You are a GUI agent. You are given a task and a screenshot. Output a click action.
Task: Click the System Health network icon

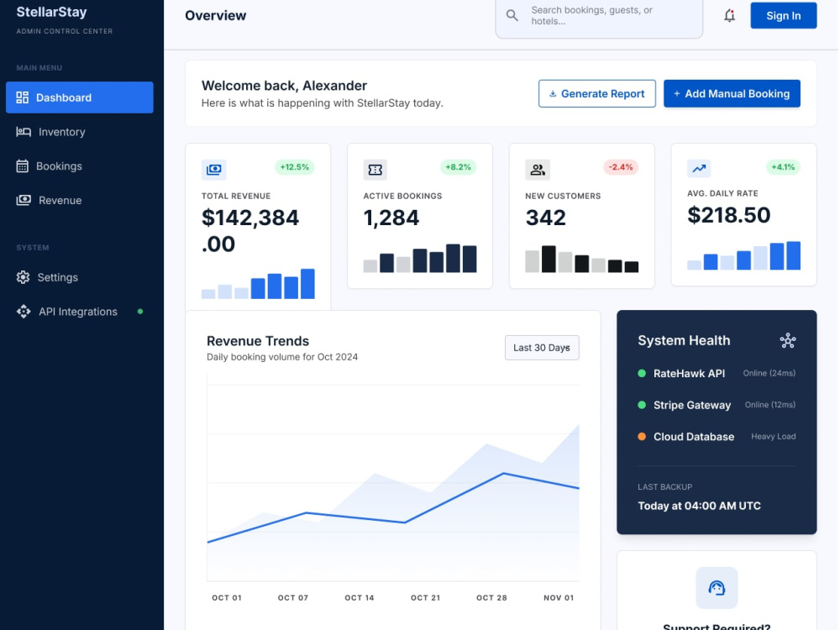click(788, 341)
